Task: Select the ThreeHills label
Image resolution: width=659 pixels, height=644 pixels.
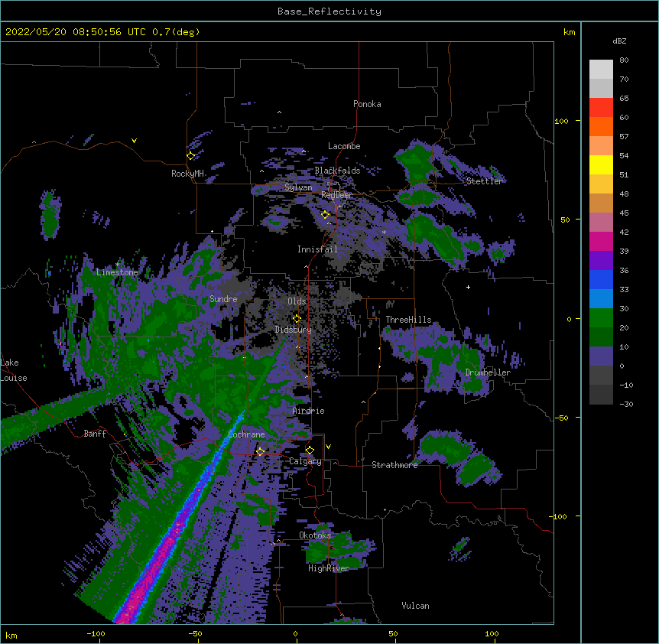Action: pos(408,320)
